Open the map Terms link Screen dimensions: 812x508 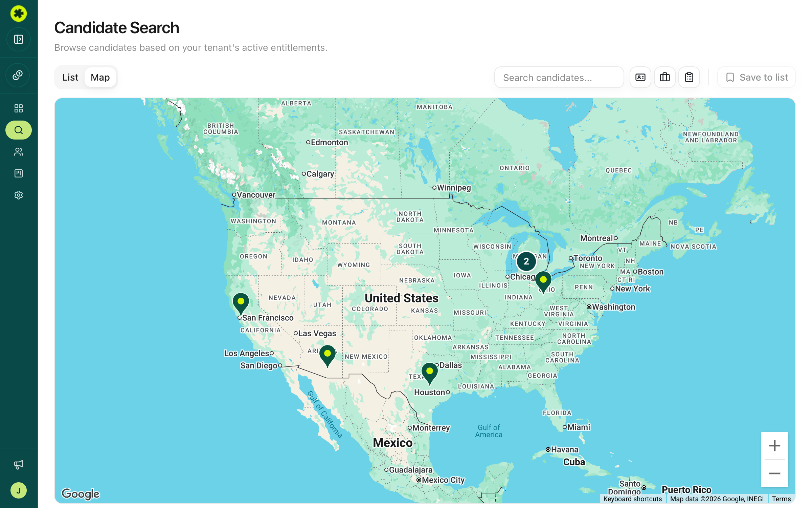click(x=781, y=499)
